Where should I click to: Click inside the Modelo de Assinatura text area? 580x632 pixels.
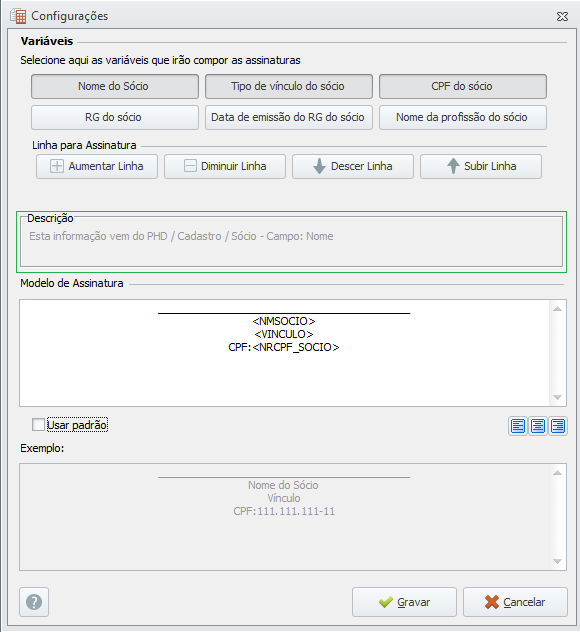click(x=284, y=353)
